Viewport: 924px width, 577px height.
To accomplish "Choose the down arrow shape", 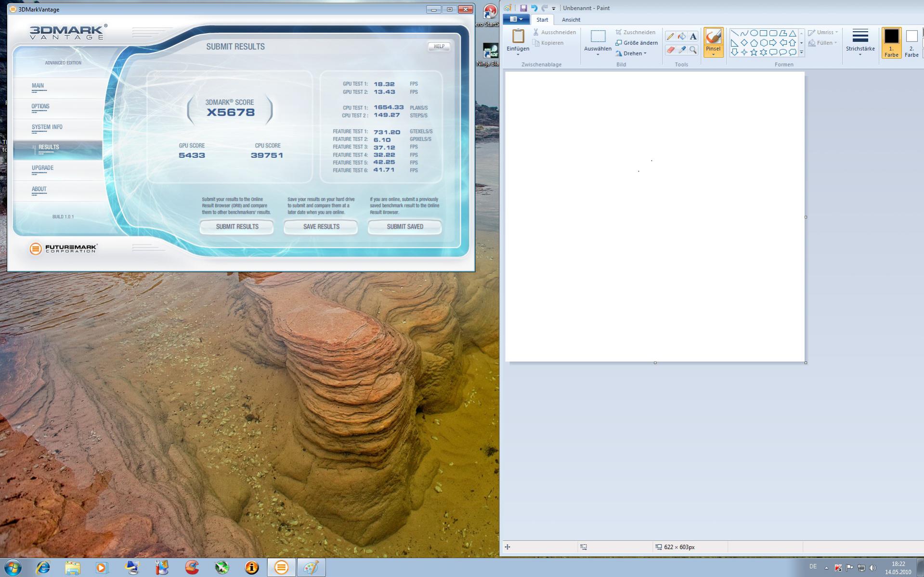I will tap(735, 52).
